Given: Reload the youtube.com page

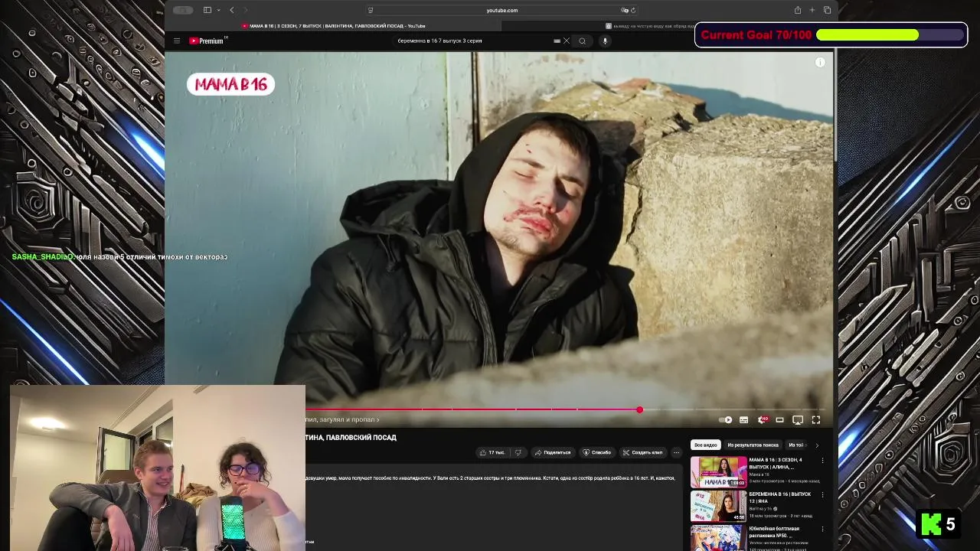Looking at the screenshot, I should 633,10.
